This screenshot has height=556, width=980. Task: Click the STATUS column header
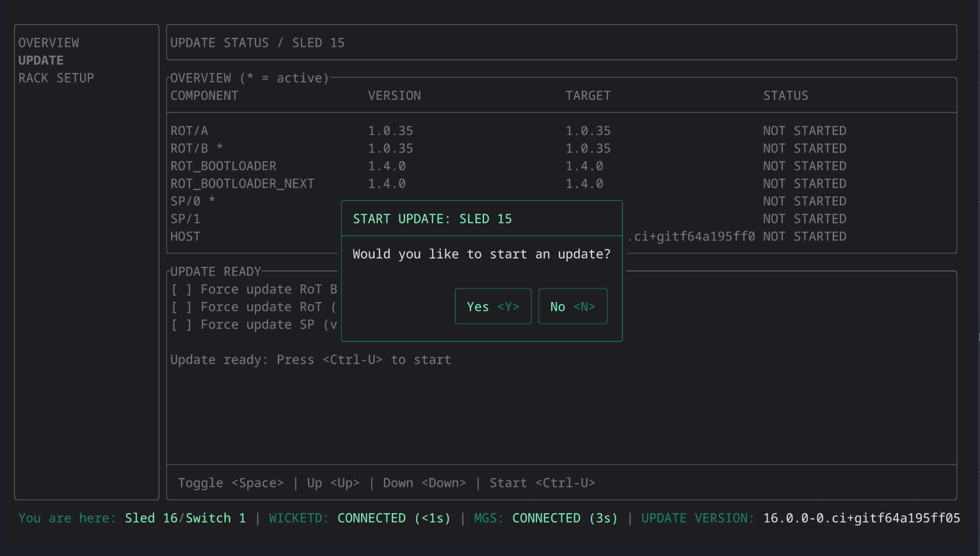click(785, 95)
